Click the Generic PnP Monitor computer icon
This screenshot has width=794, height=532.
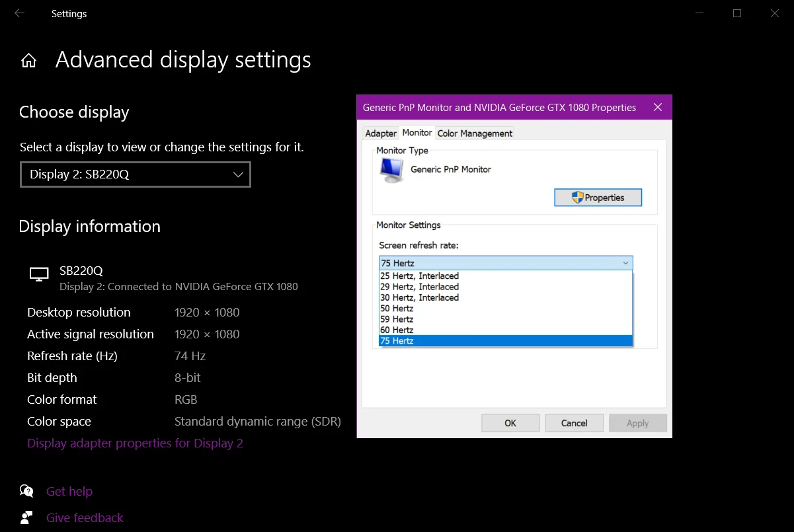[x=390, y=170]
